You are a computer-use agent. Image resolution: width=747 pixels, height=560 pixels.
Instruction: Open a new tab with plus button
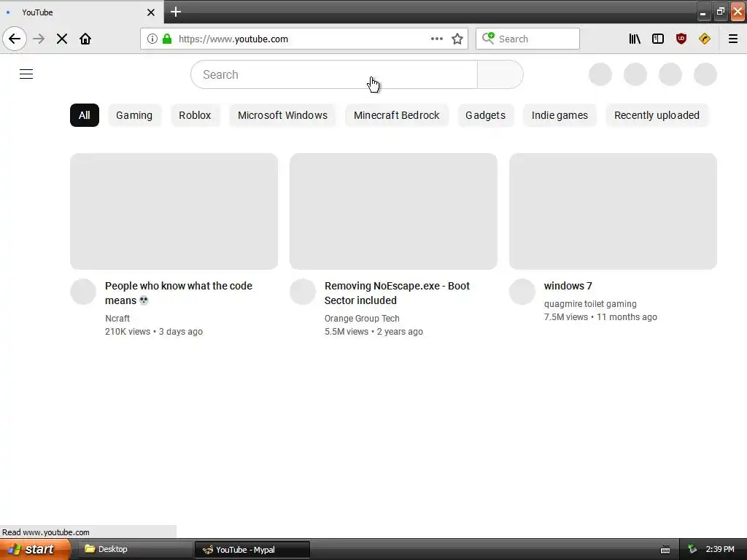(176, 12)
